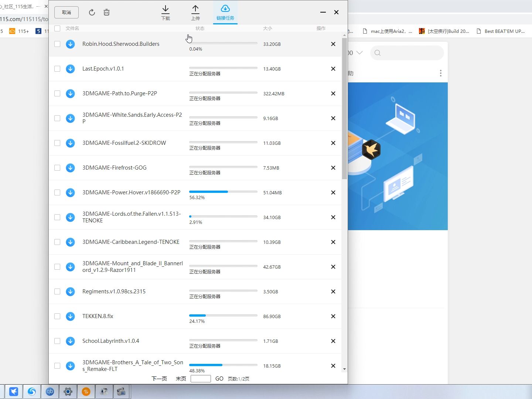This screenshot has width=532, height=399.
Task: Remove the Power.Hover.v1866690-P2P task
Action: (333, 192)
